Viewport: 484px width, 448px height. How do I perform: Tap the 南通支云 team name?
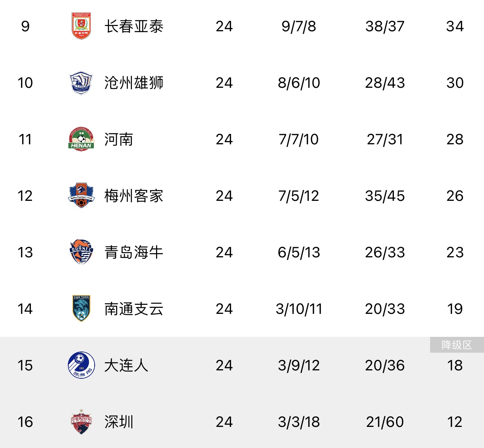(x=134, y=309)
